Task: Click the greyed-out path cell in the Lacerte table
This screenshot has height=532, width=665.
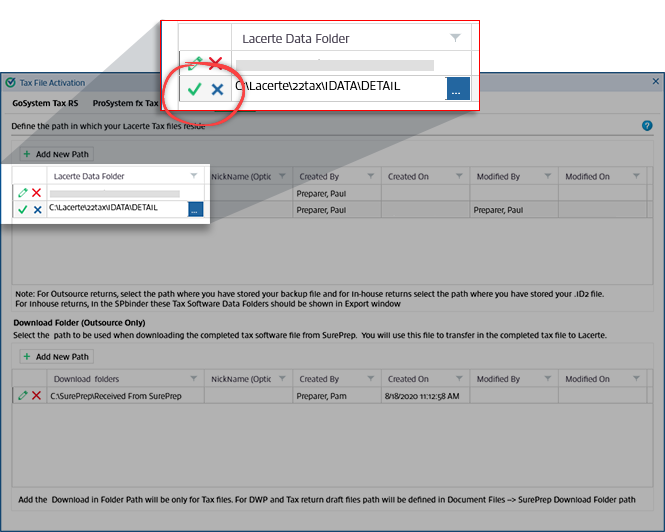Action: [x=126, y=193]
